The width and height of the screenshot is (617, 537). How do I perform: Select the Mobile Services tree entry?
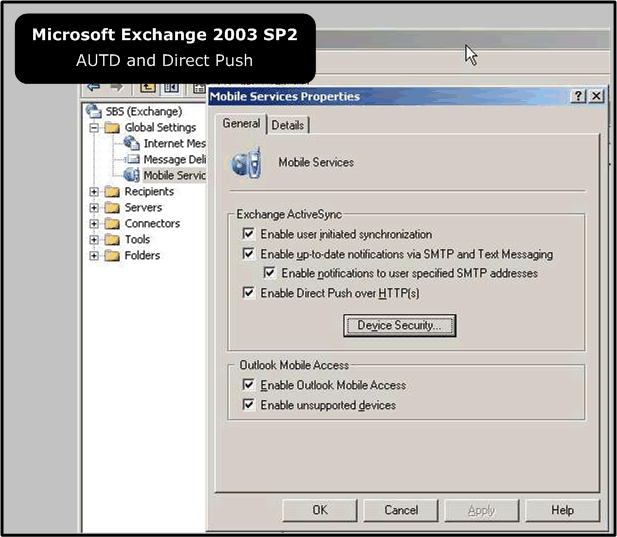tap(174, 175)
